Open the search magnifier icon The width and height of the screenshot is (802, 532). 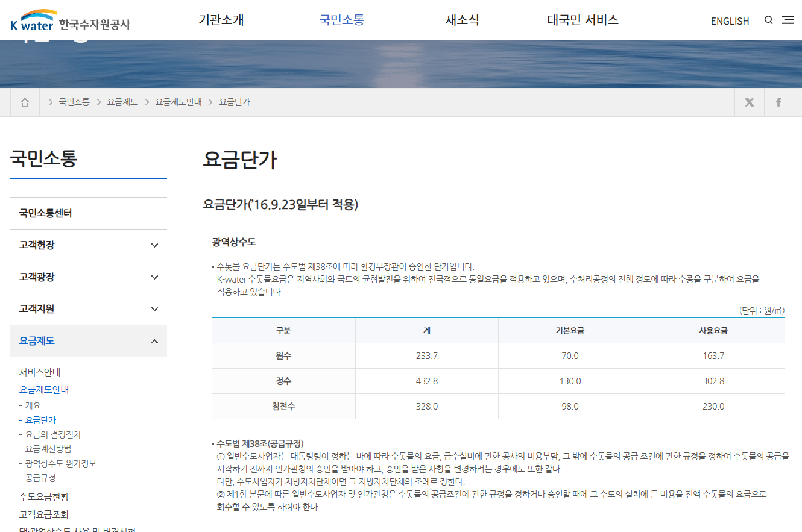(768, 20)
